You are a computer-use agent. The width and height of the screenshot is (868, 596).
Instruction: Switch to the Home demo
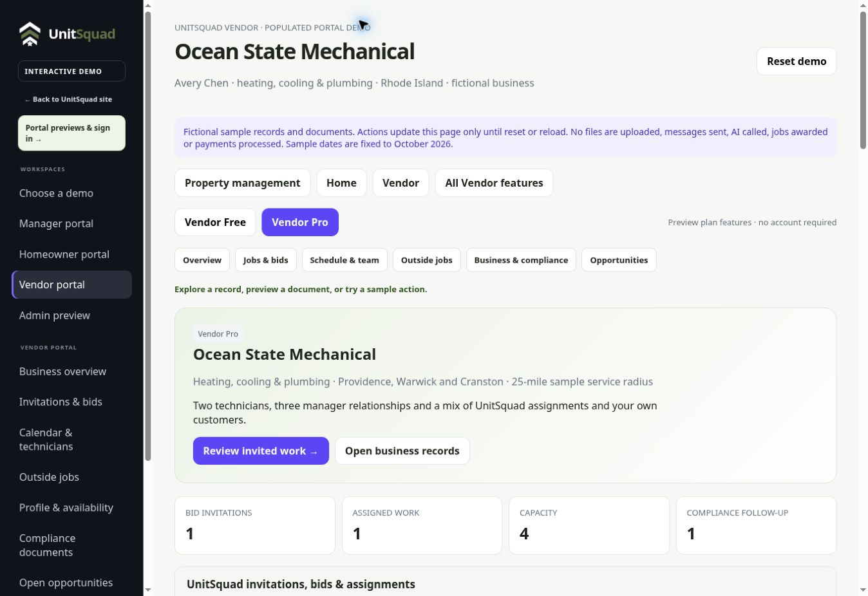tap(341, 183)
